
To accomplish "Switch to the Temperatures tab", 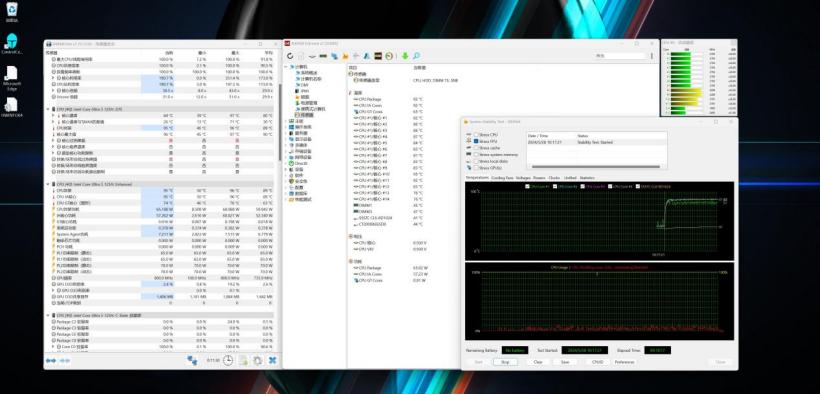I will tap(476, 178).
